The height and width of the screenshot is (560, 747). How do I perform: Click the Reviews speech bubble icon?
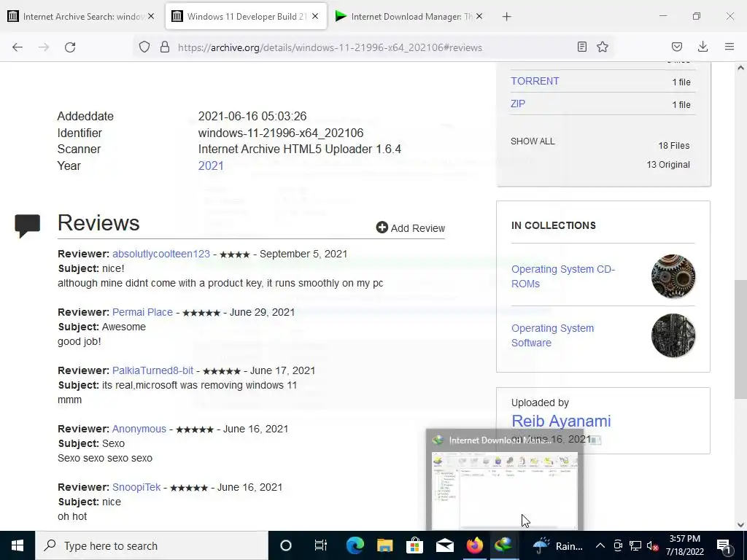pos(28,226)
